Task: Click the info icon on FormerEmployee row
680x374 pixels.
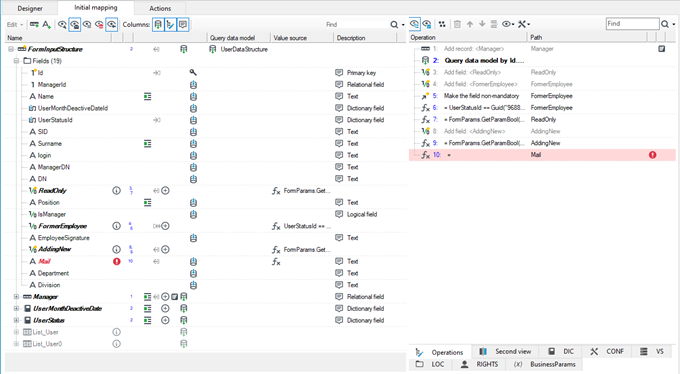Action: pyautogui.click(x=117, y=226)
